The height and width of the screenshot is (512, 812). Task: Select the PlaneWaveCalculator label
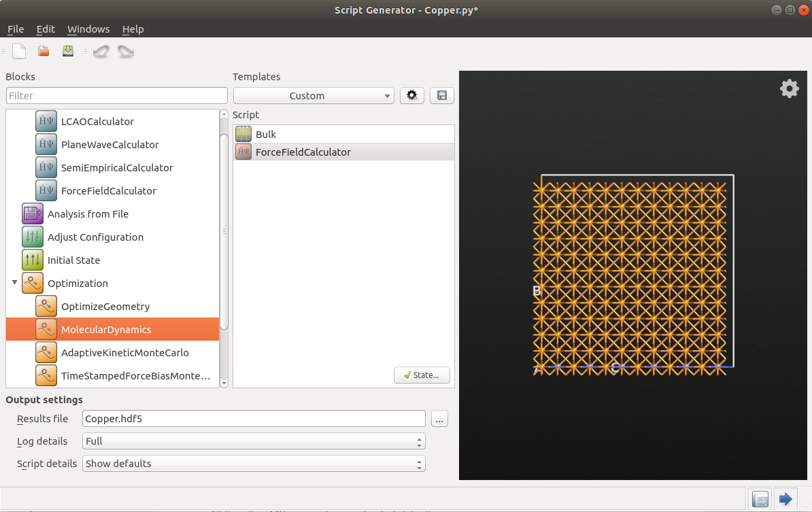(x=109, y=145)
